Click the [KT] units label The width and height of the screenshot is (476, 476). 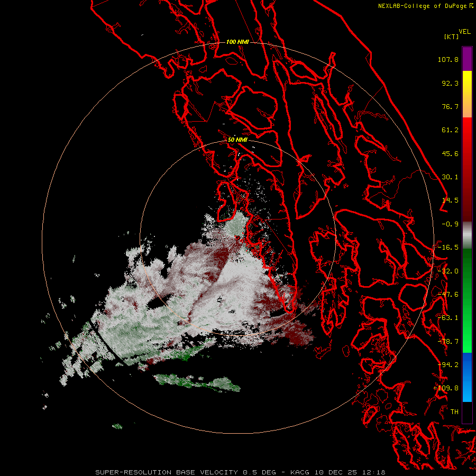(452, 36)
